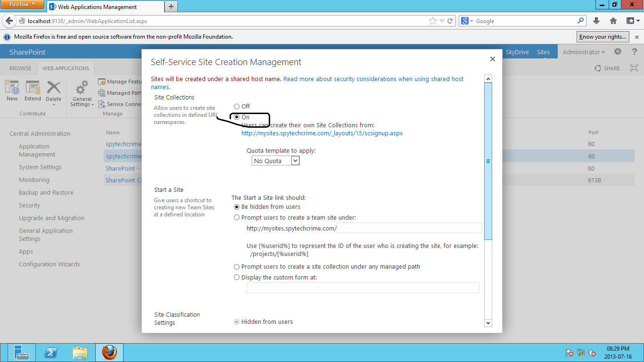Open SkyDrive in the top bar
The width and height of the screenshot is (644, 362).
pyautogui.click(x=517, y=52)
